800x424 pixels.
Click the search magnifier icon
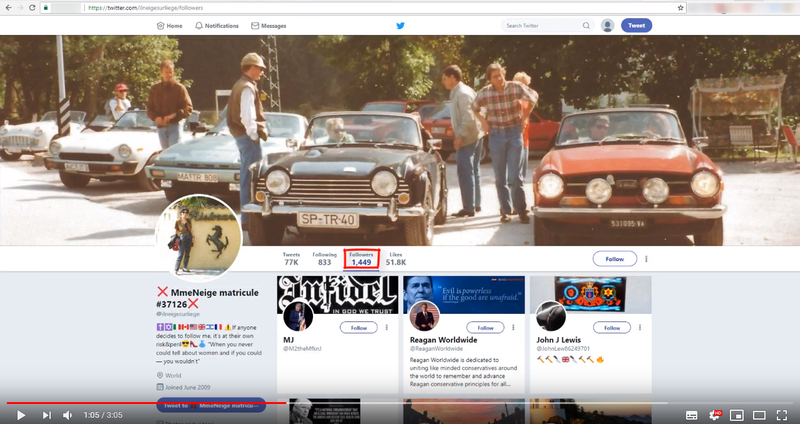point(586,26)
